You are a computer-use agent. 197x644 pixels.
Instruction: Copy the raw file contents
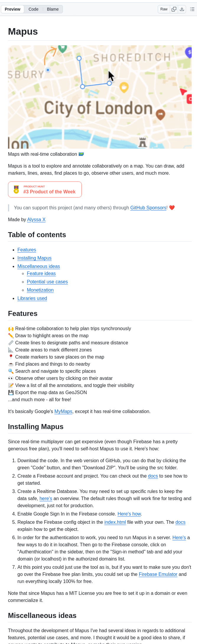click(174, 9)
